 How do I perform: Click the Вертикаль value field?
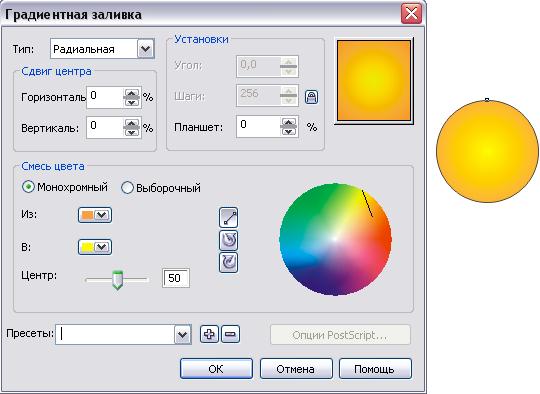click(x=105, y=127)
